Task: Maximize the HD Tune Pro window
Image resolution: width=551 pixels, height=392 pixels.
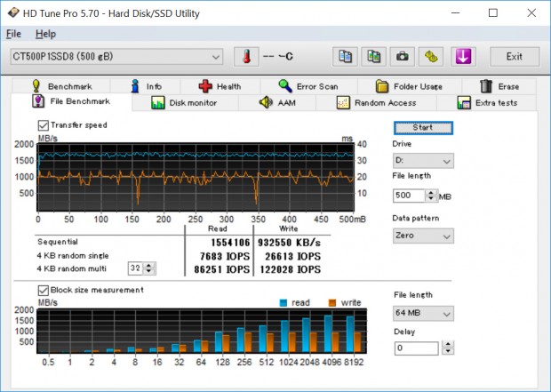Action: [493, 13]
